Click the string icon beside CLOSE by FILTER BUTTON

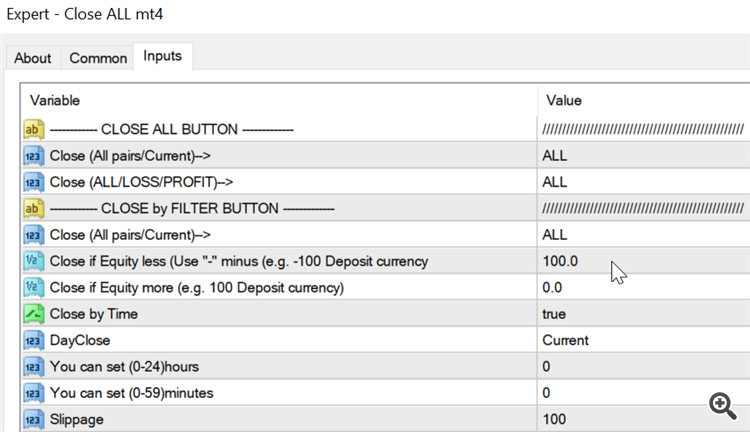34,209
